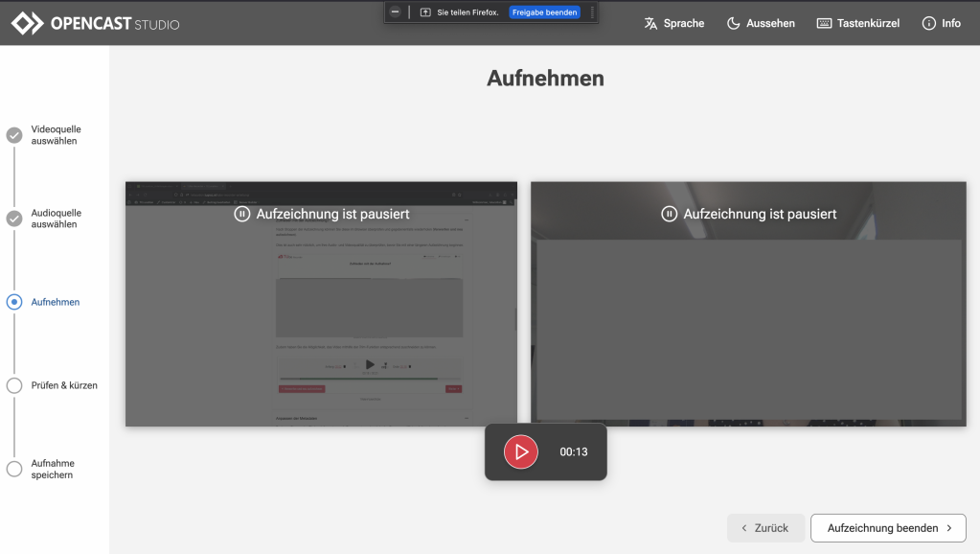980x554 pixels.
Task: Select the Aufnehmen step
Action: (43, 302)
